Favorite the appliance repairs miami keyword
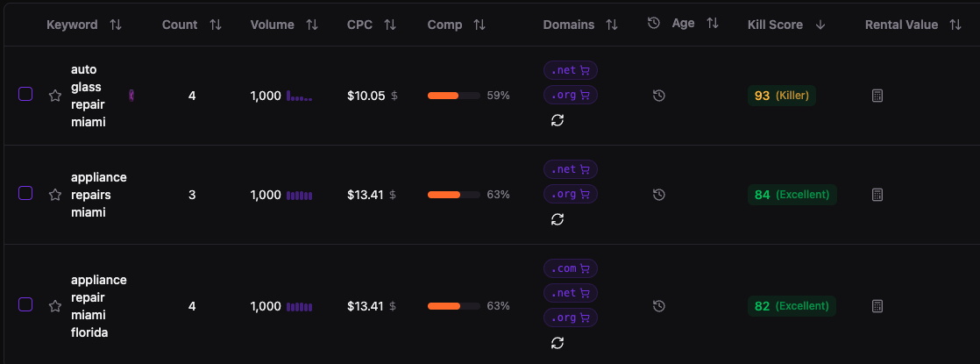This screenshot has width=980, height=364. pyautogui.click(x=55, y=195)
